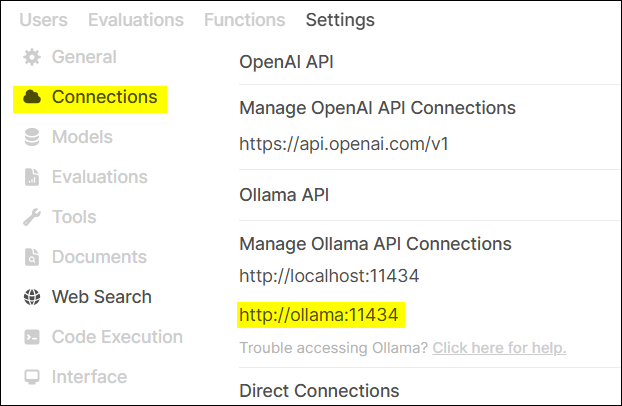Screen dimensions: 622x406
Task: Click the Ollama API section heading
Action: pyautogui.click(x=286, y=195)
